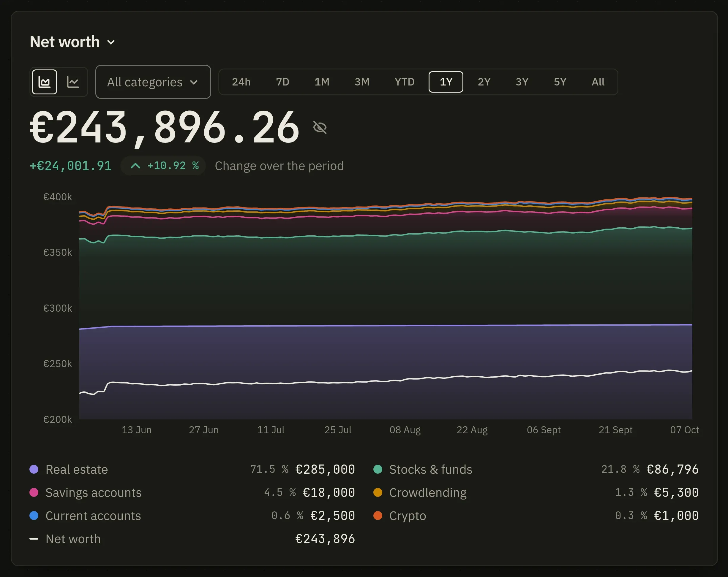This screenshot has width=728, height=577.
Task: Click the Savings accounts pink legend dot
Action: [x=34, y=493]
